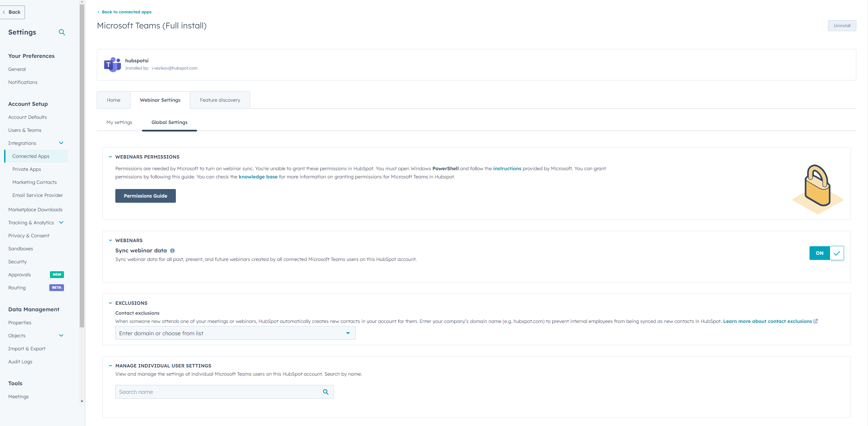This screenshot has width=868, height=426.
Task: Select the Global Settings sub-tab
Action: (x=169, y=122)
